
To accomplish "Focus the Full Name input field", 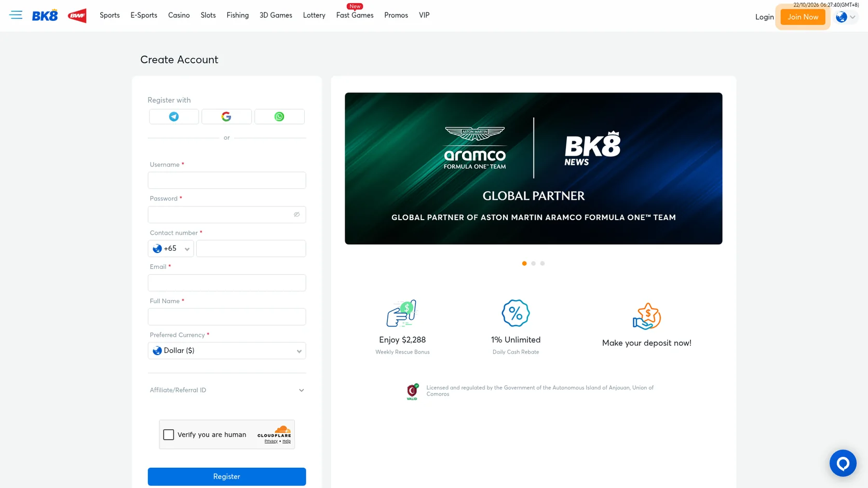I will pos(227,317).
